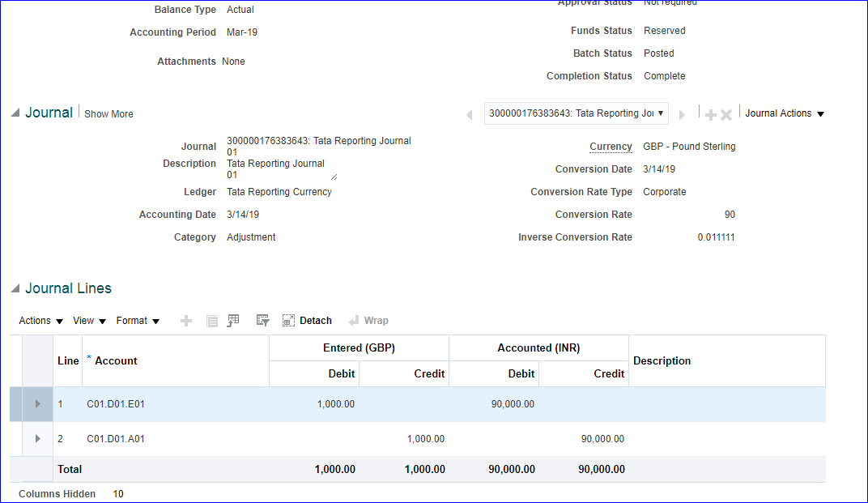Expand journal line 2 details
The image size is (868, 503).
(37, 439)
